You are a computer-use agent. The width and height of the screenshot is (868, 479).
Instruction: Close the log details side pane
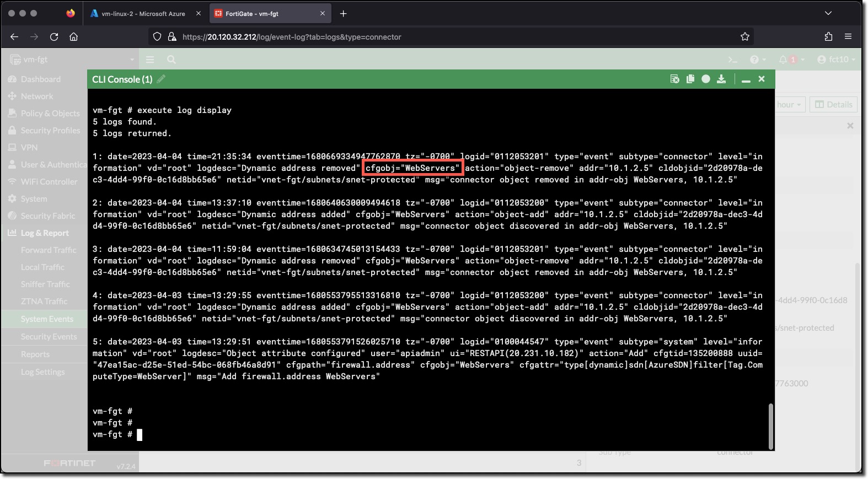coord(850,126)
